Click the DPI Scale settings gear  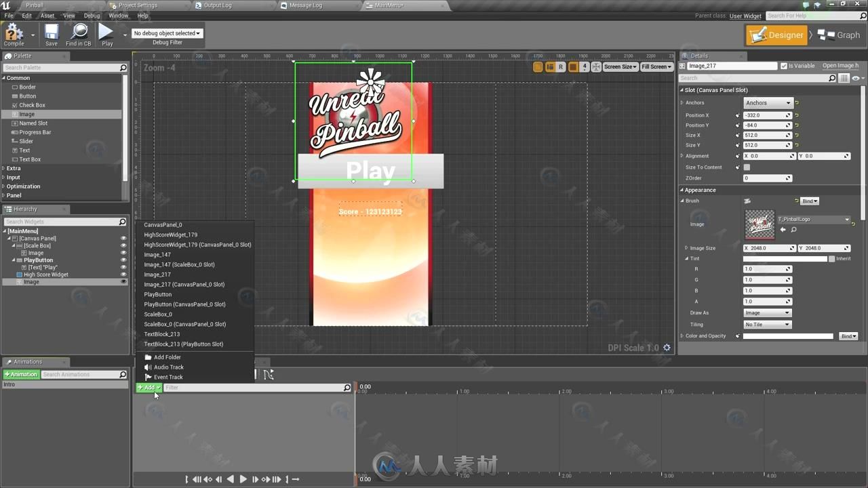pyautogui.click(x=667, y=348)
